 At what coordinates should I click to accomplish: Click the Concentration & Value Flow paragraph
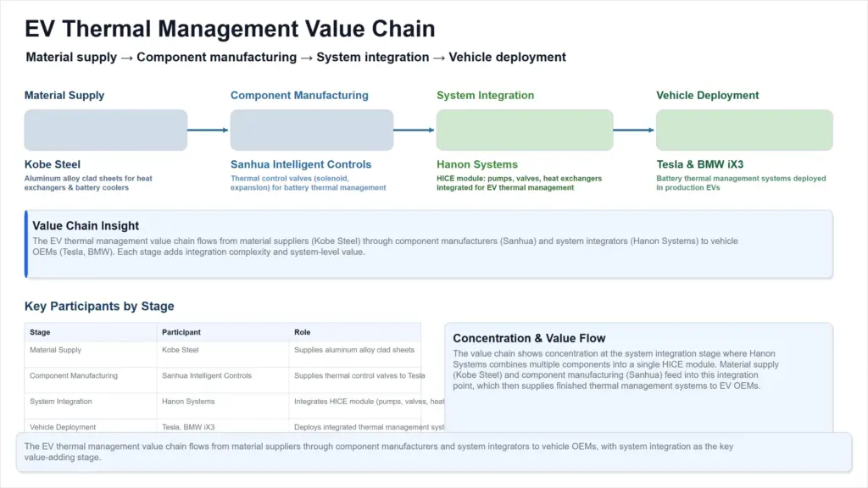point(615,369)
